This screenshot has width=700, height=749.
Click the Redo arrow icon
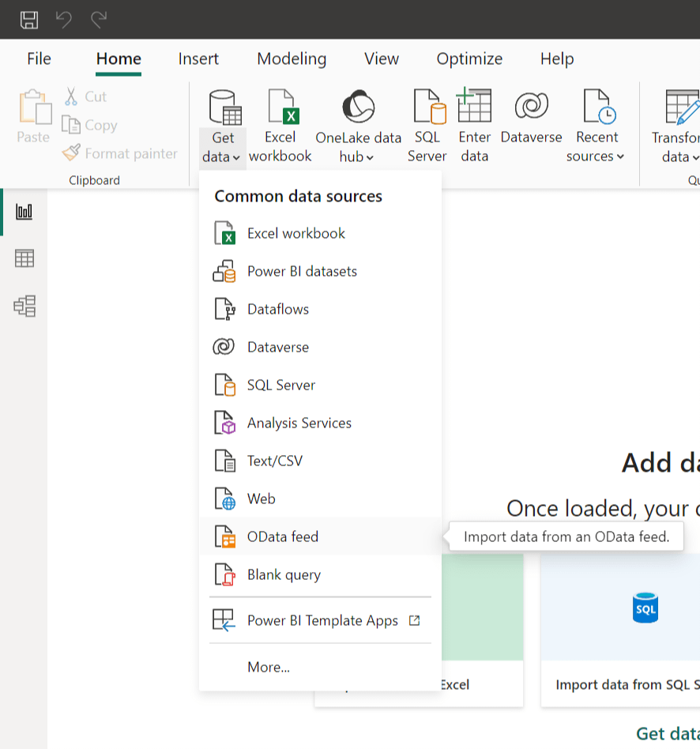[99, 20]
